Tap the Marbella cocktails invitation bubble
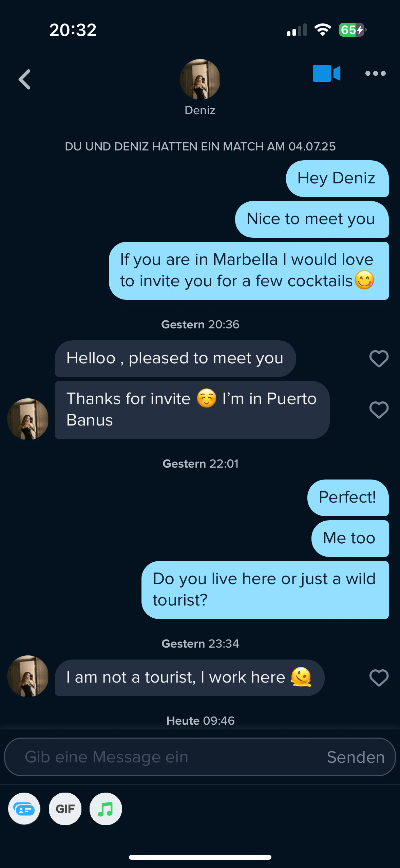The width and height of the screenshot is (400, 868). tap(249, 271)
